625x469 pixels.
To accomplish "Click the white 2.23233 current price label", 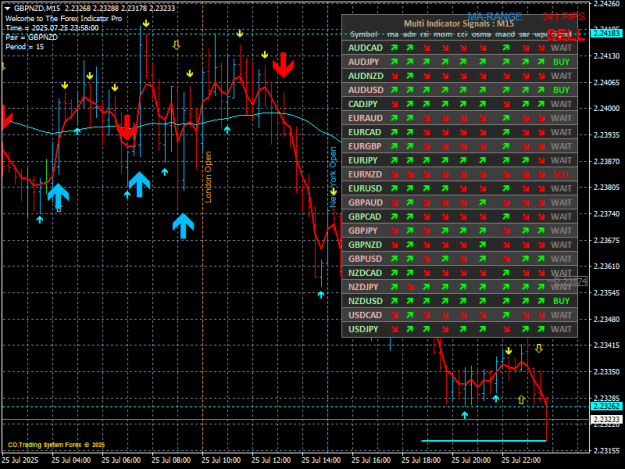I will tap(607, 419).
